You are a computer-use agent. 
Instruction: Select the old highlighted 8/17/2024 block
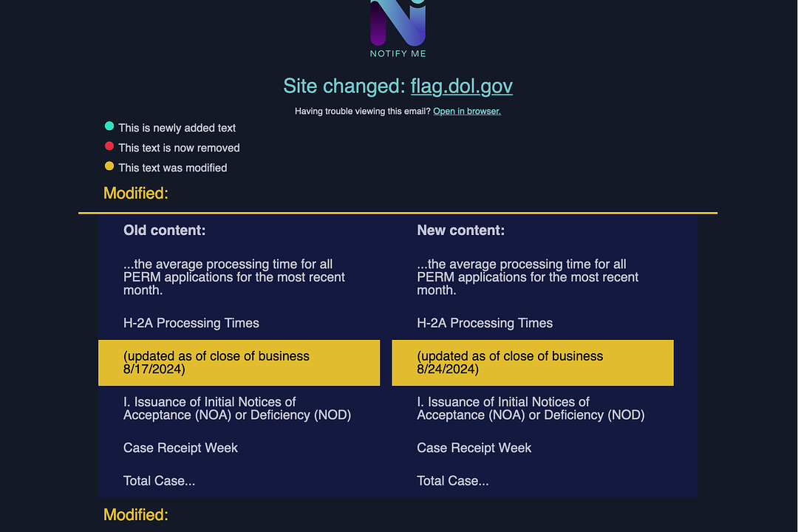239,363
